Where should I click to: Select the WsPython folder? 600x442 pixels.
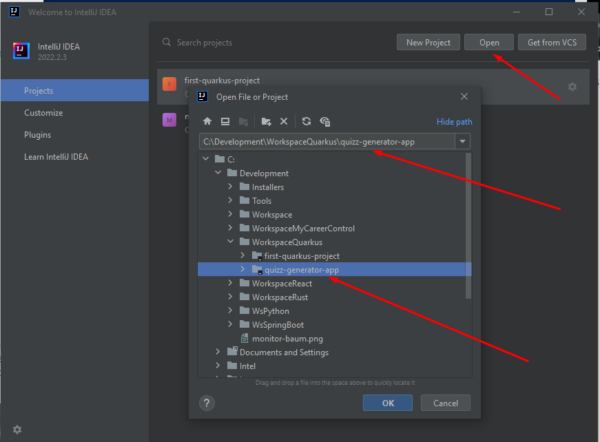[x=271, y=311]
